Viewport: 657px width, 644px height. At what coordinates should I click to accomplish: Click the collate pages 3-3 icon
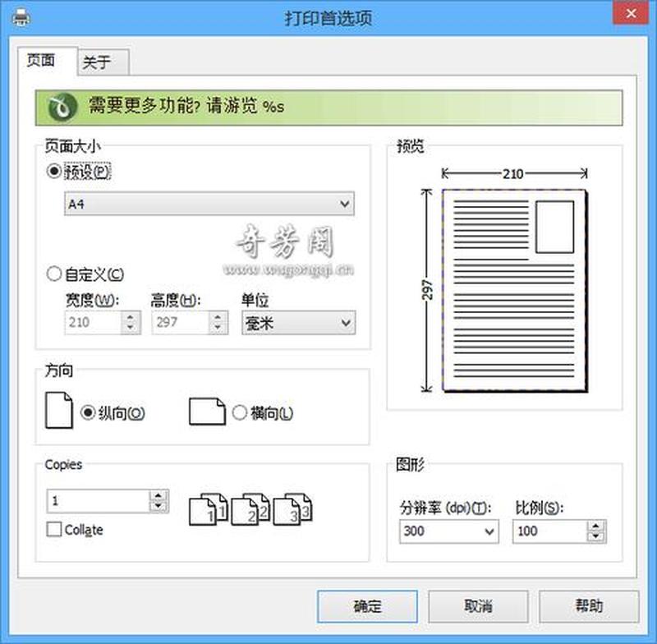click(292, 509)
